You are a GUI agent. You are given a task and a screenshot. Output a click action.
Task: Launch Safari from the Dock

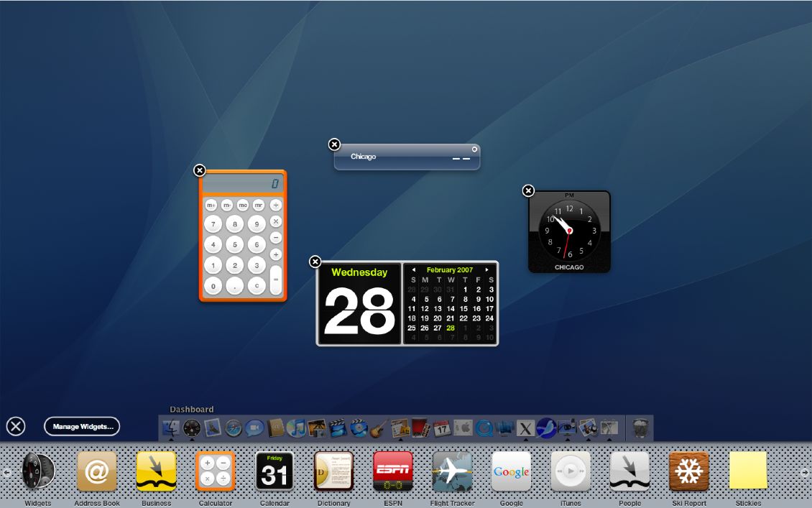[233, 428]
